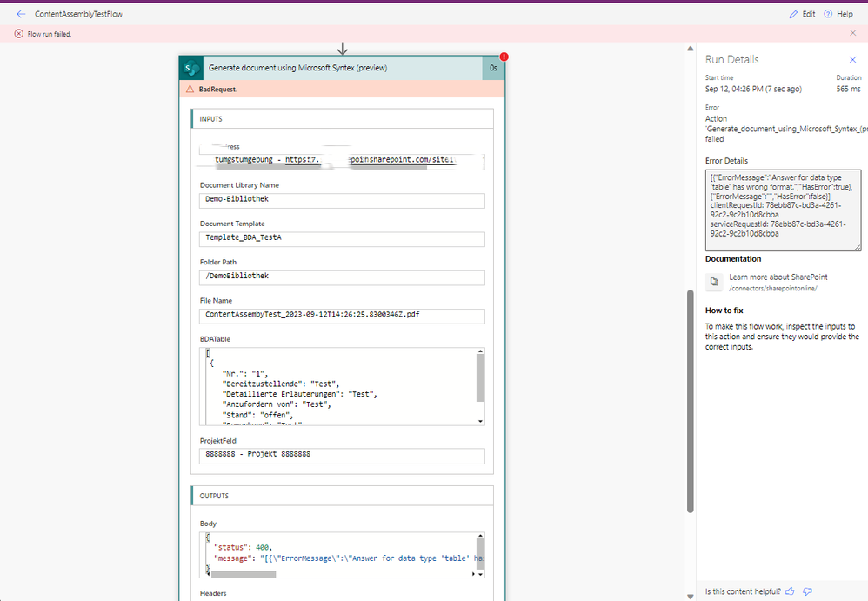Click BDATable scrollbar up arrow
Screen dimensions: 868x601
click(x=480, y=351)
